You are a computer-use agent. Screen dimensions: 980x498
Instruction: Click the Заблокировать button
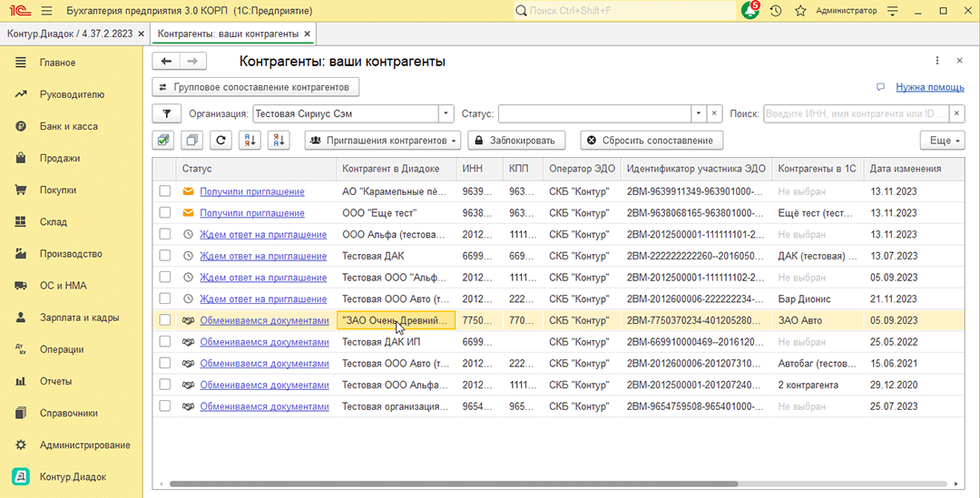pos(516,141)
